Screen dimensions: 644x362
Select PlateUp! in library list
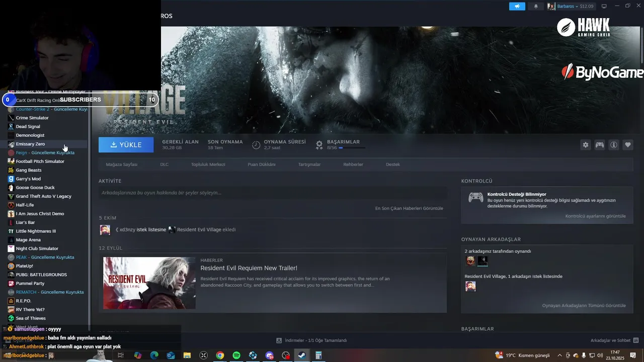click(x=24, y=266)
